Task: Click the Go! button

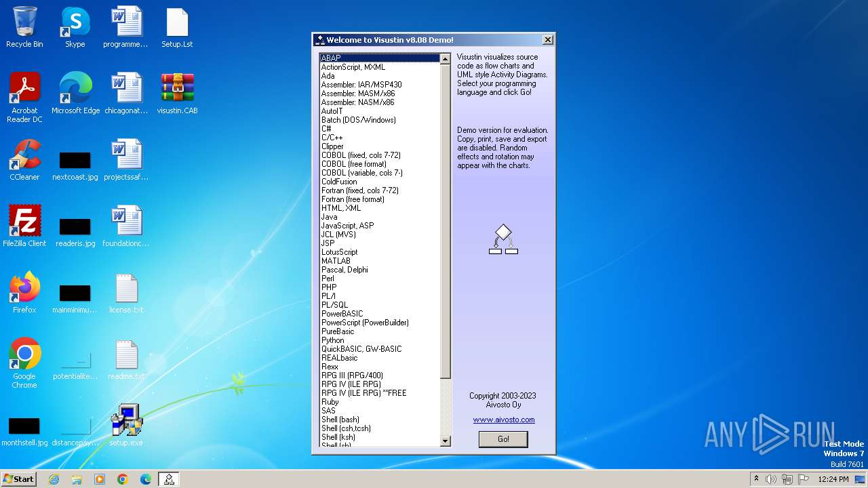Action: pyautogui.click(x=503, y=439)
